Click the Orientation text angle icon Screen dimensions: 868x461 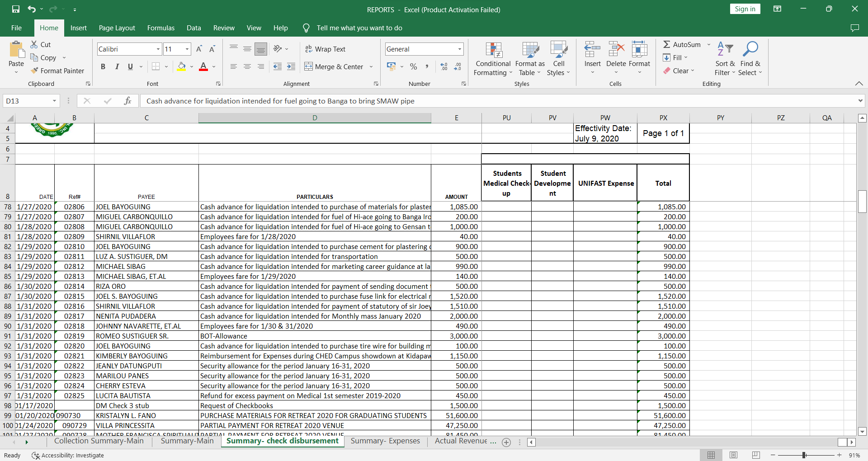278,49
